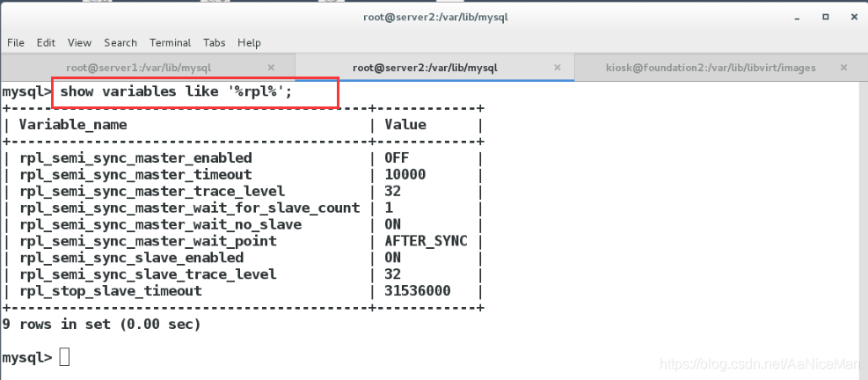Image resolution: width=868 pixels, height=380 pixels.
Task: Open the View menu
Action: point(80,42)
